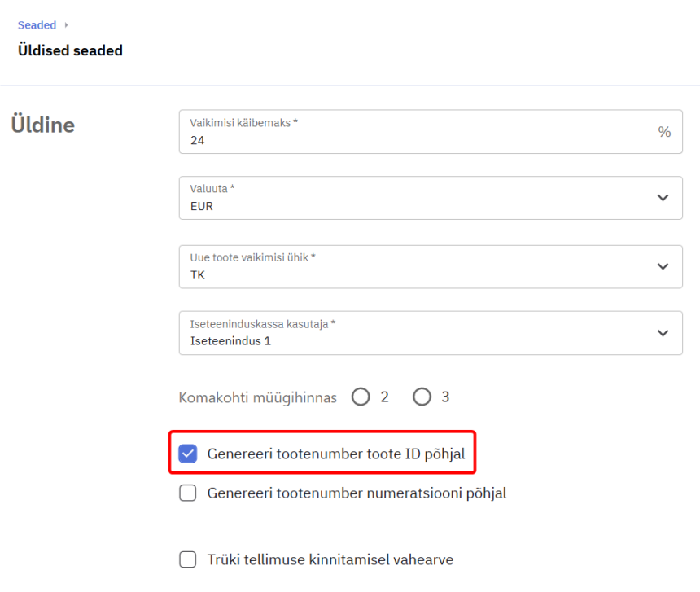Image resolution: width=700 pixels, height=592 pixels.
Task: Click the Üldine section heading
Action: coord(42,125)
